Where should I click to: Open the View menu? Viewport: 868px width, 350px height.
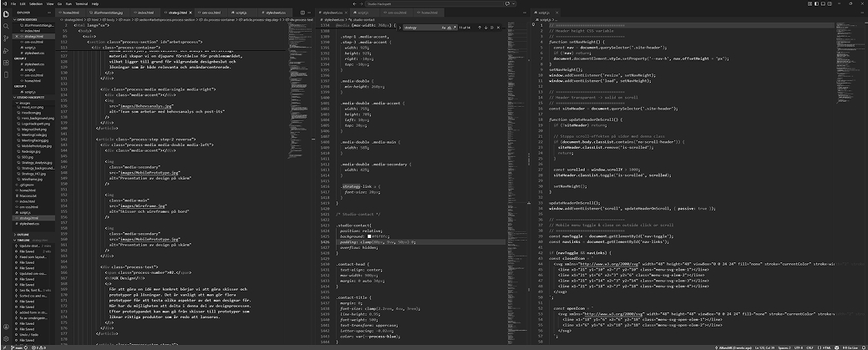point(50,3)
